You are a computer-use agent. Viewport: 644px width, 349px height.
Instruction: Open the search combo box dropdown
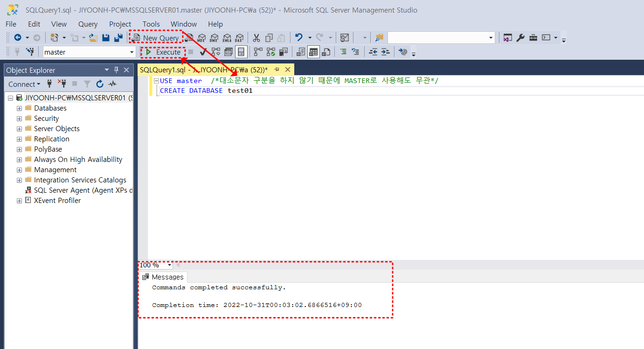pyautogui.click(x=491, y=38)
